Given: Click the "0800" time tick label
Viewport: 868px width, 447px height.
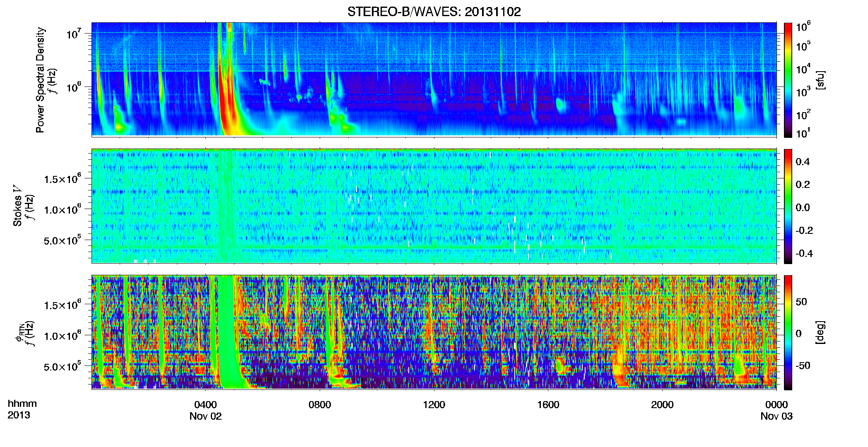Looking at the screenshot, I should 320,405.
